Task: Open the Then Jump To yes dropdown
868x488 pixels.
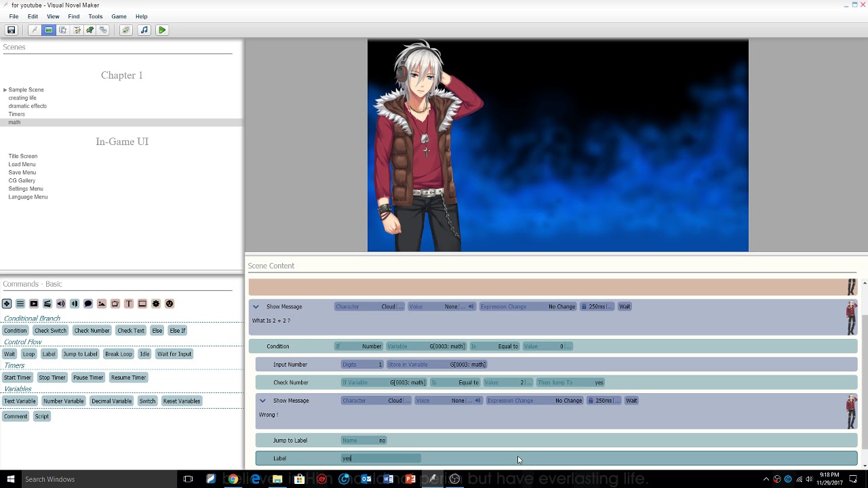Action: [570, 382]
